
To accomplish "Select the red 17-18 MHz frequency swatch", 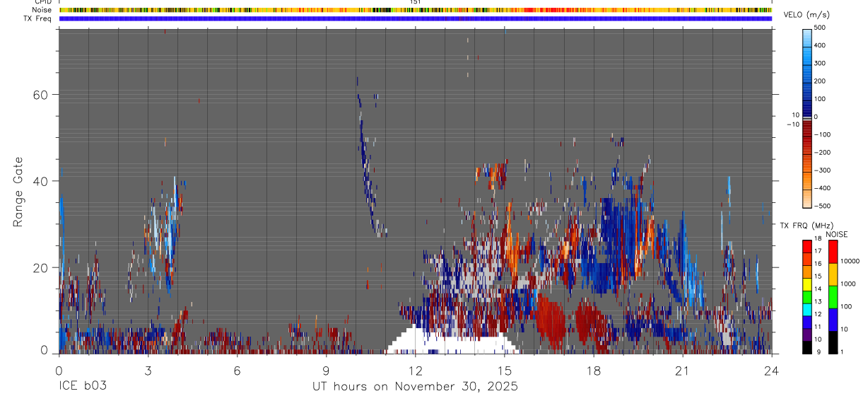I will (807, 246).
